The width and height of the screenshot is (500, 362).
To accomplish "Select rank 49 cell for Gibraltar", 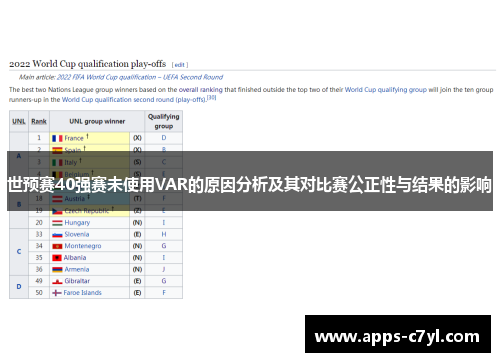I will click(39, 281).
